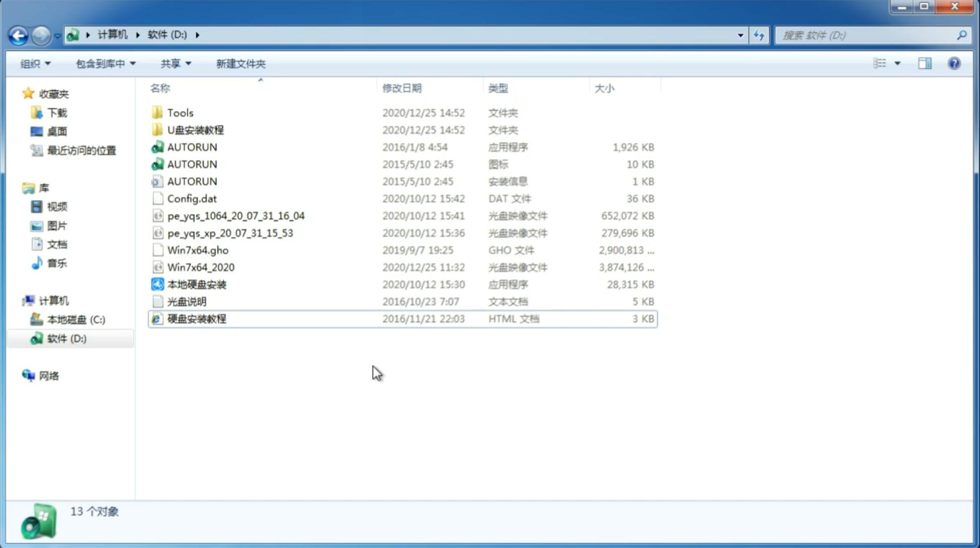Open 硬盘安装教程 HTML document

click(x=196, y=318)
